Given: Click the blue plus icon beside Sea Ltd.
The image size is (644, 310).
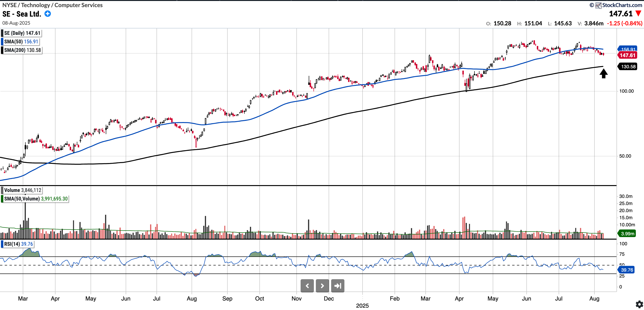Looking at the screenshot, I should [47, 14].
